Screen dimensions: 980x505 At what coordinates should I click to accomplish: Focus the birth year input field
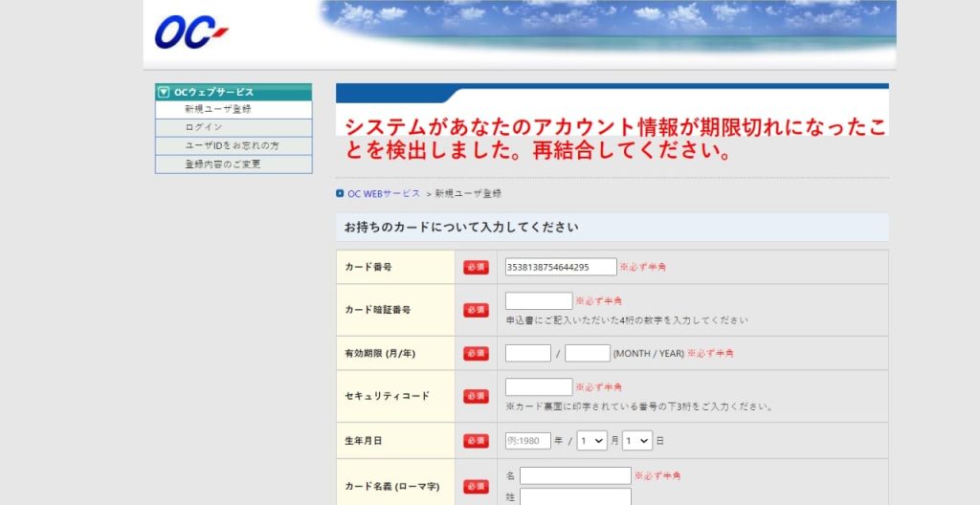click(528, 441)
